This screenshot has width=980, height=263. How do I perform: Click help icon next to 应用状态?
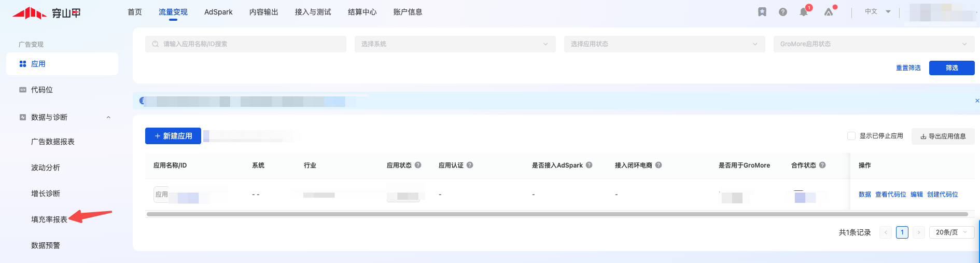click(418, 165)
